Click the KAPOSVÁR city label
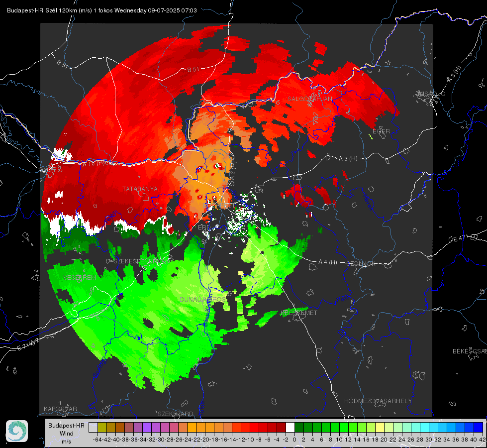 click(60, 409)
